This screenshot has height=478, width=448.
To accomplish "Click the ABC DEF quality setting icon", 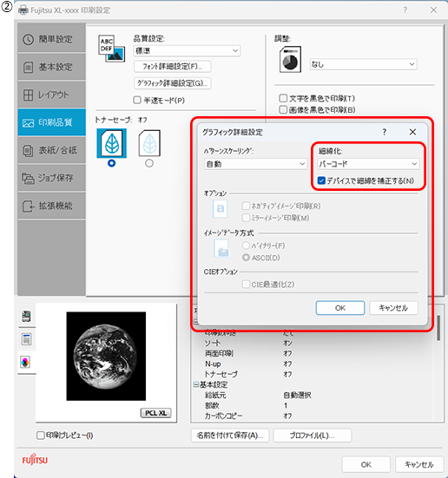I will pyautogui.click(x=111, y=49).
